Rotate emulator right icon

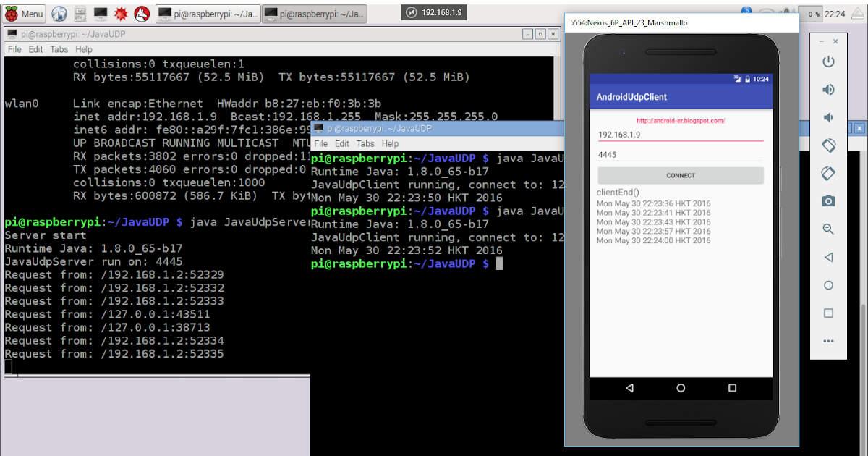tap(828, 173)
